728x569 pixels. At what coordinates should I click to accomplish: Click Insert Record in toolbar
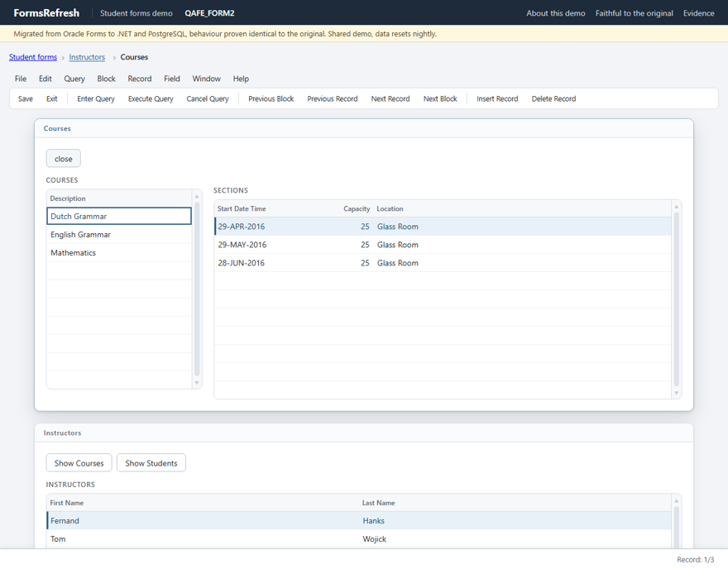click(497, 99)
